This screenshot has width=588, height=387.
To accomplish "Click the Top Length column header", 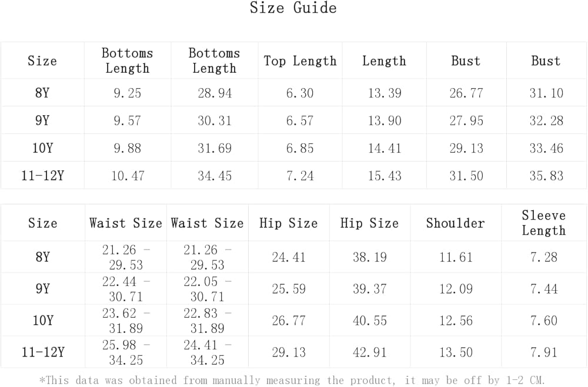I will (300, 61).
